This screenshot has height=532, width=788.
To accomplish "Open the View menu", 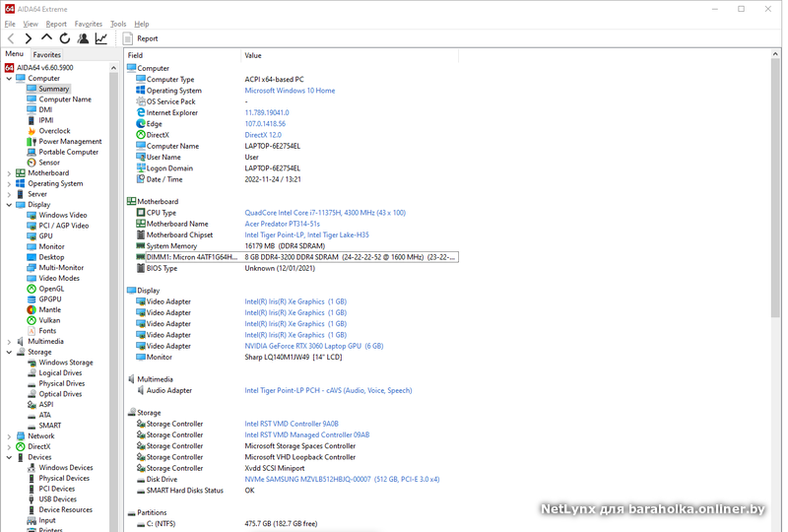I will point(31,24).
